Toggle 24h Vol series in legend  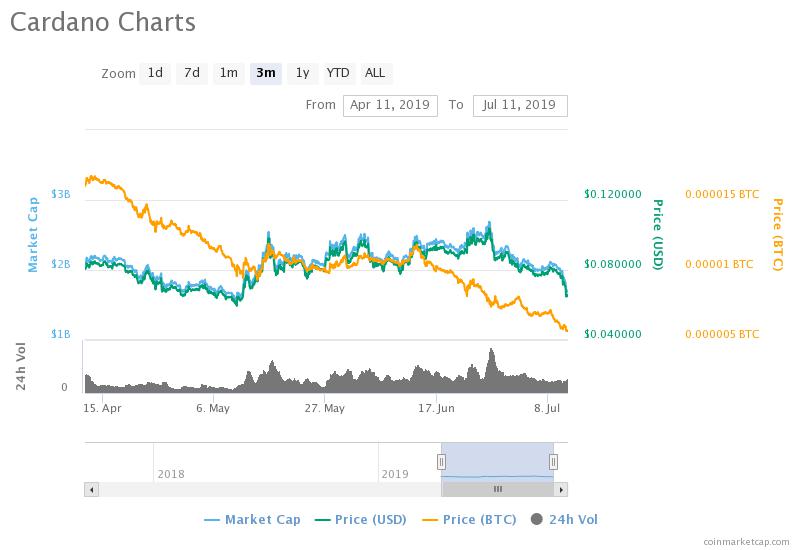click(x=566, y=519)
